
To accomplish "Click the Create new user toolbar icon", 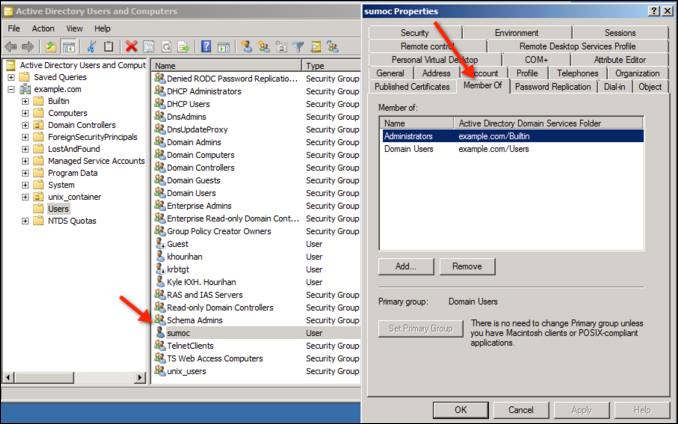I will [245, 46].
